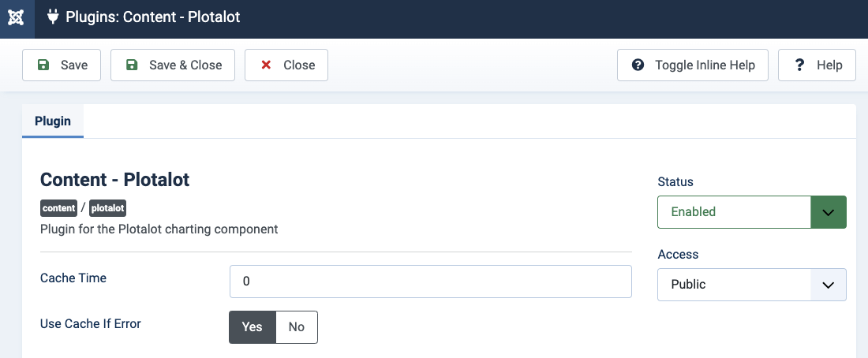Click the Joomla logo icon
This screenshot has height=358, width=868.
coord(17,17)
